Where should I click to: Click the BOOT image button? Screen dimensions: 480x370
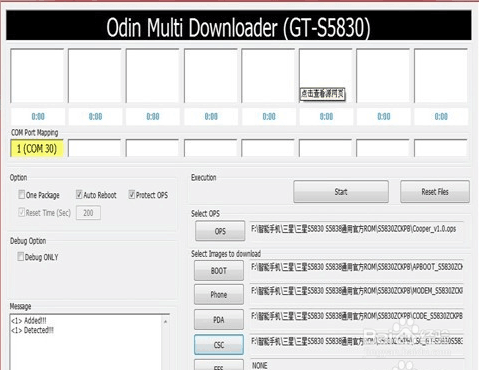tap(219, 271)
